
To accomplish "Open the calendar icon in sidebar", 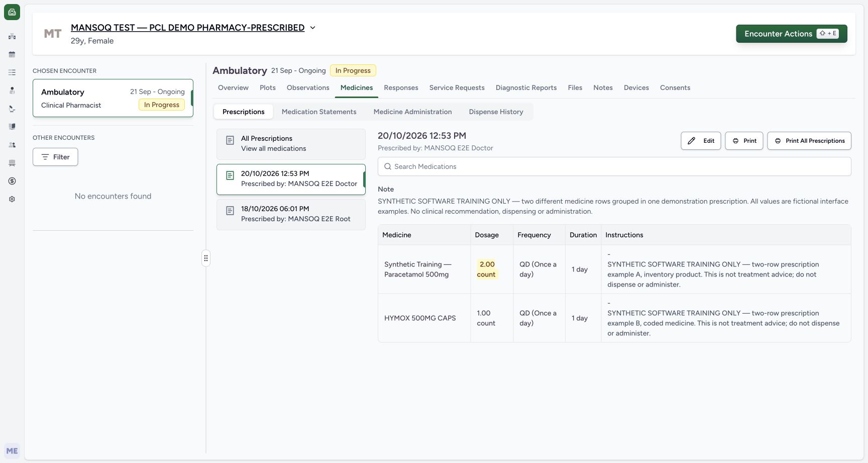I will pyautogui.click(x=12, y=54).
